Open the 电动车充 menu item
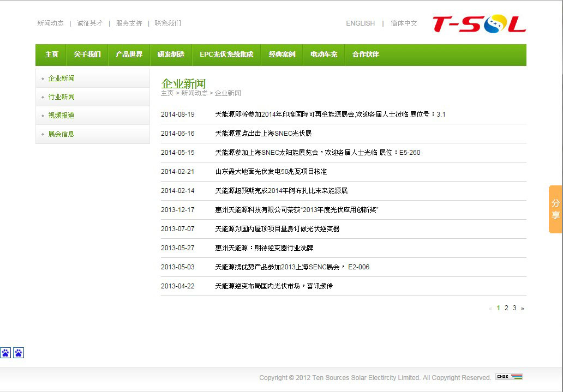This screenshot has height=392, width=563. (324, 55)
